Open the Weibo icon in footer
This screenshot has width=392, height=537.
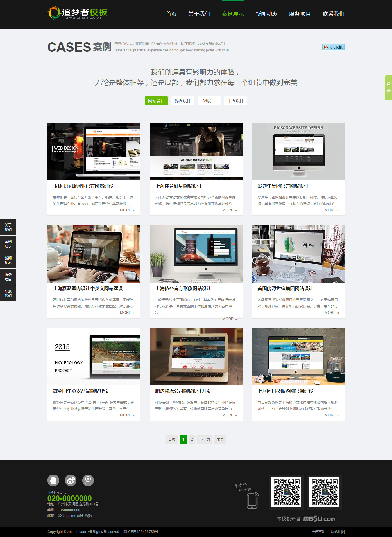(x=71, y=480)
